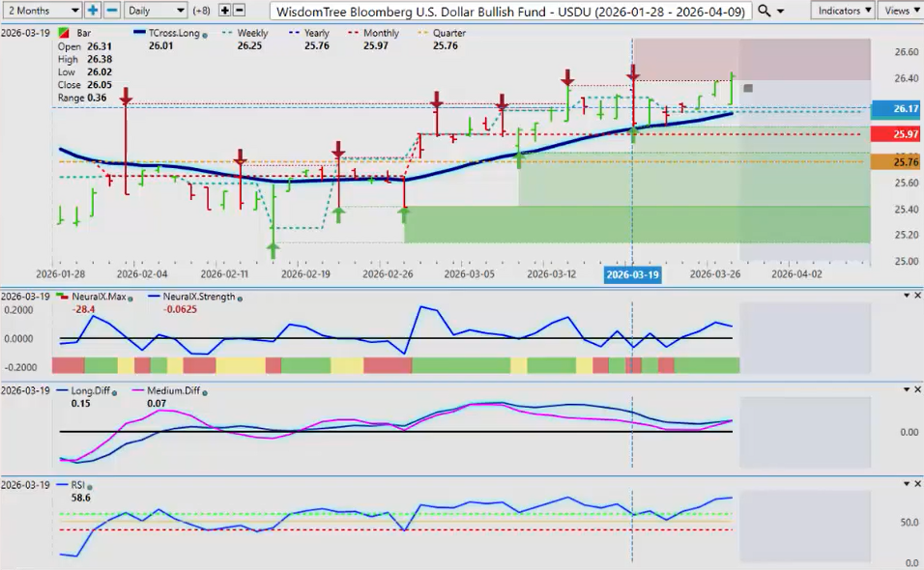Viewport: 924px width, 570px height.
Task: Collapse the Long.Diff panel via arrow
Action: click(905, 390)
